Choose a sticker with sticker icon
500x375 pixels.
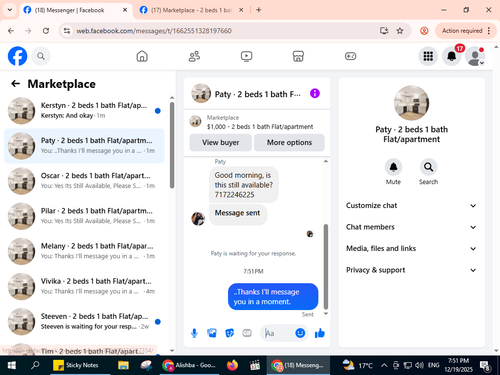(230, 333)
